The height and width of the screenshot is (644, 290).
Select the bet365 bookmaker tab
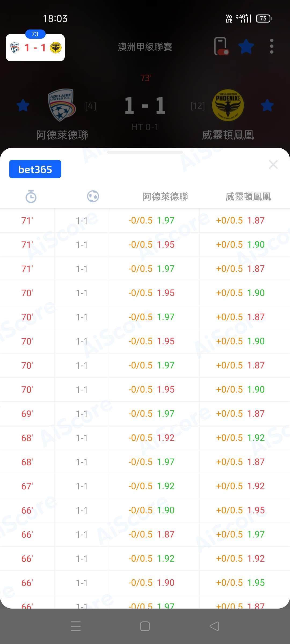pyautogui.click(x=35, y=169)
